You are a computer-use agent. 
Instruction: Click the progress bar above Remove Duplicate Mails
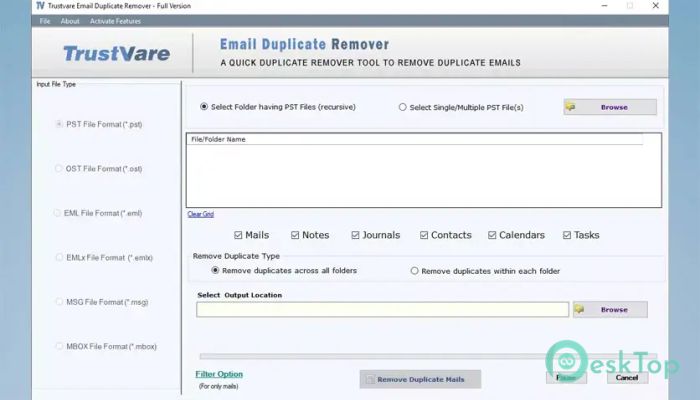click(428, 356)
